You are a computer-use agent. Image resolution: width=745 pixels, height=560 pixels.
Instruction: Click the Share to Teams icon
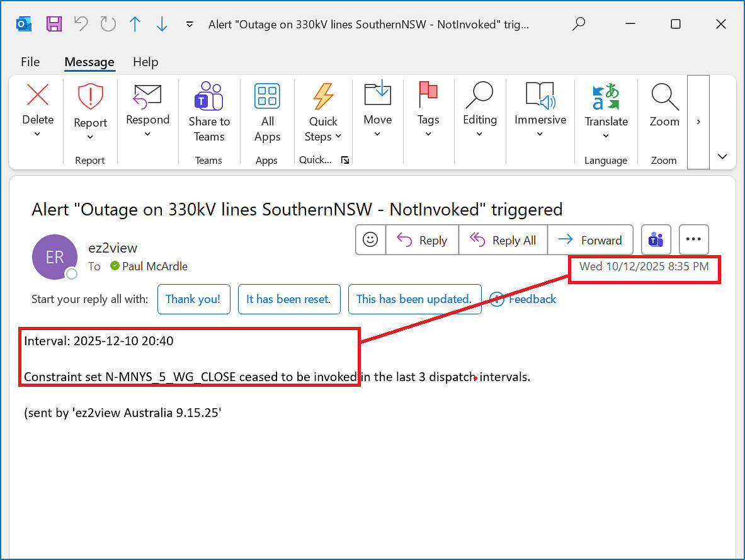(209, 112)
